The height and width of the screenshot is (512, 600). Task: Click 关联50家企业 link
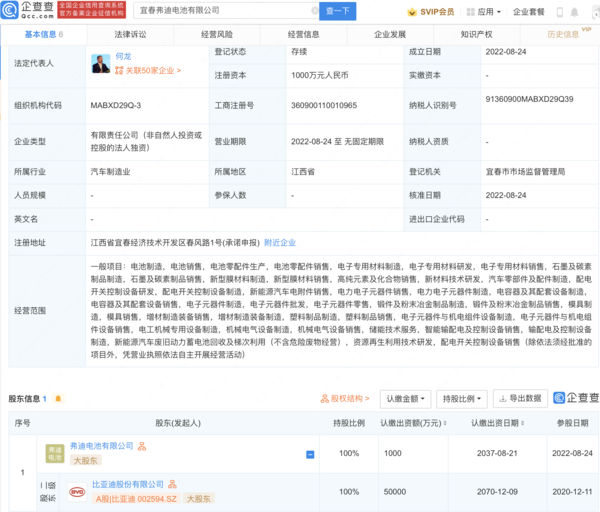pos(144,73)
